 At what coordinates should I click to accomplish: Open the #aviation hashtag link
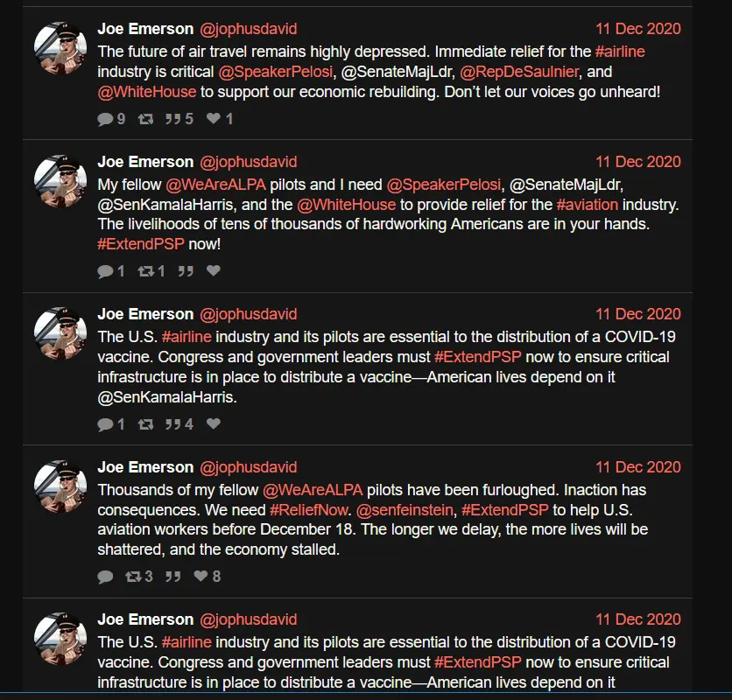(x=588, y=205)
